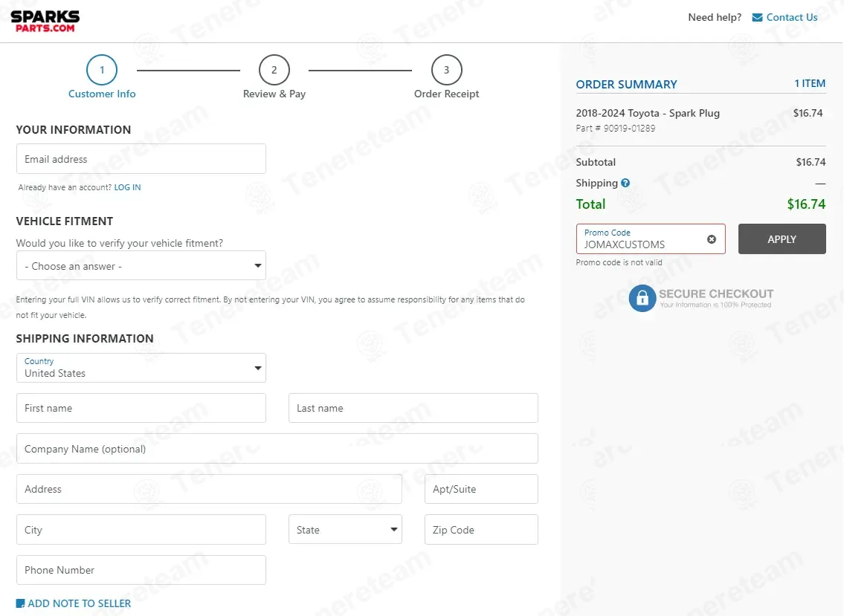
Task: Open the State dropdown
Action: click(345, 529)
